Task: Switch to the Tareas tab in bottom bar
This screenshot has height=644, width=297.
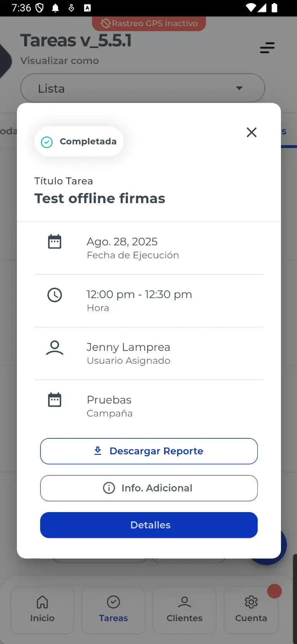Action: (113, 610)
